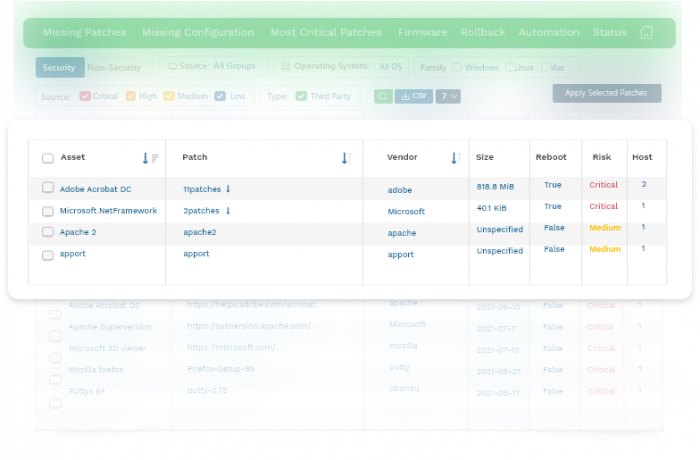Image resolution: width=700 pixels, height=460 pixels.
Task: Tick the Microsoft.NetFramework row checkbox
Action: click(x=48, y=211)
